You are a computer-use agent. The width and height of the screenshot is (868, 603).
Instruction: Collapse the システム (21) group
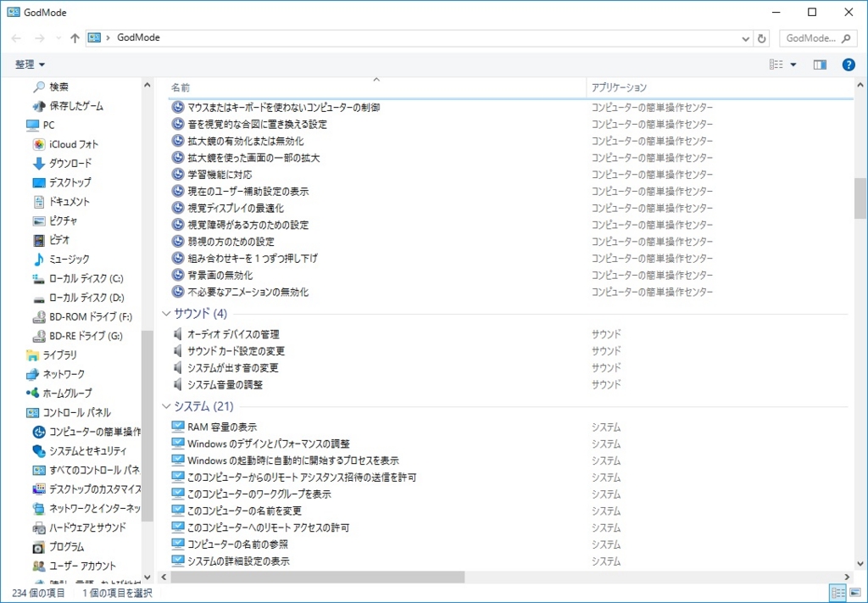166,407
